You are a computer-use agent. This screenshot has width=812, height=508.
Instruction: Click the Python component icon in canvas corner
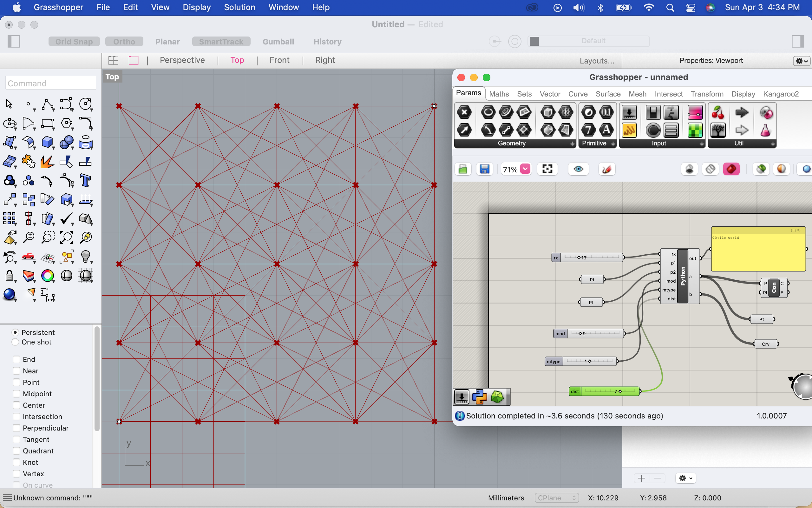coord(479,397)
